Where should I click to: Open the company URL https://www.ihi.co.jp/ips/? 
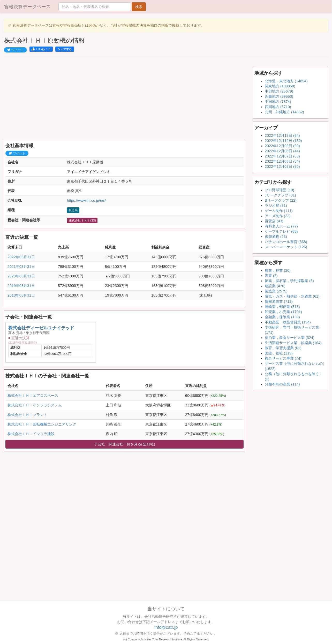pyautogui.click(x=86, y=200)
